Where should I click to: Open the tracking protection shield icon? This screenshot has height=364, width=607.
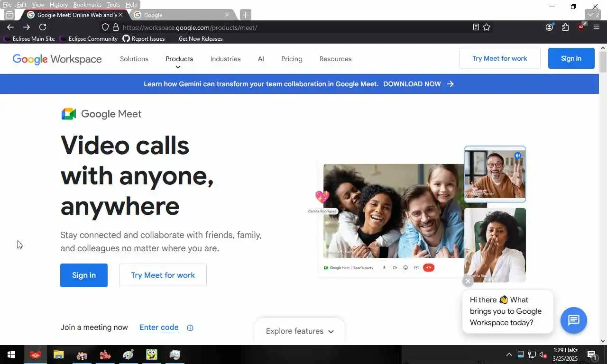coord(105,27)
